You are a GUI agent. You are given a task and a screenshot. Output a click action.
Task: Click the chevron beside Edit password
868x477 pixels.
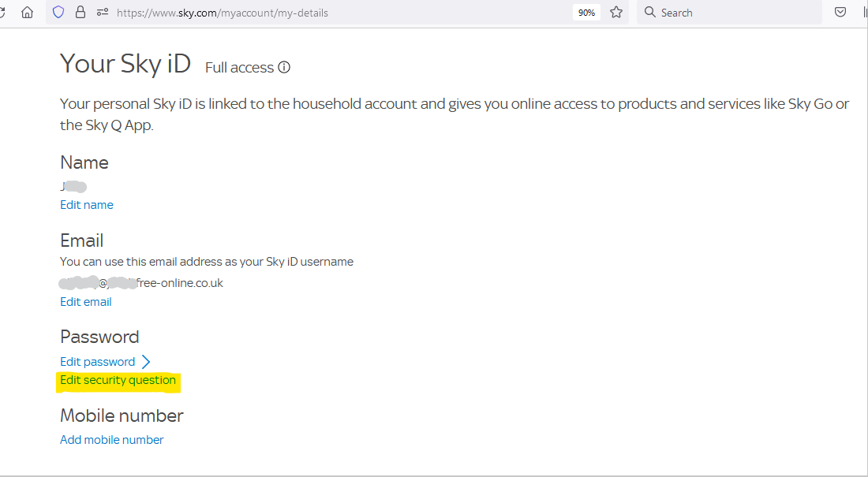click(146, 362)
